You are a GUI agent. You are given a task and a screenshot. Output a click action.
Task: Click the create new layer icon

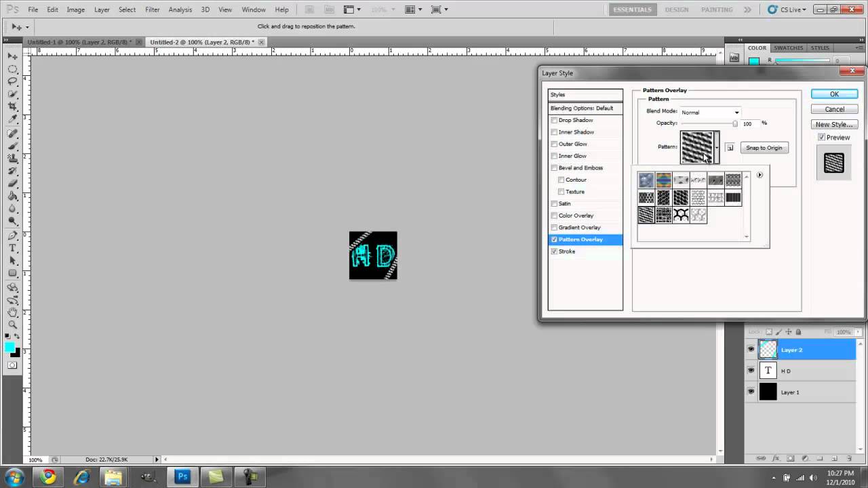click(834, 458)
